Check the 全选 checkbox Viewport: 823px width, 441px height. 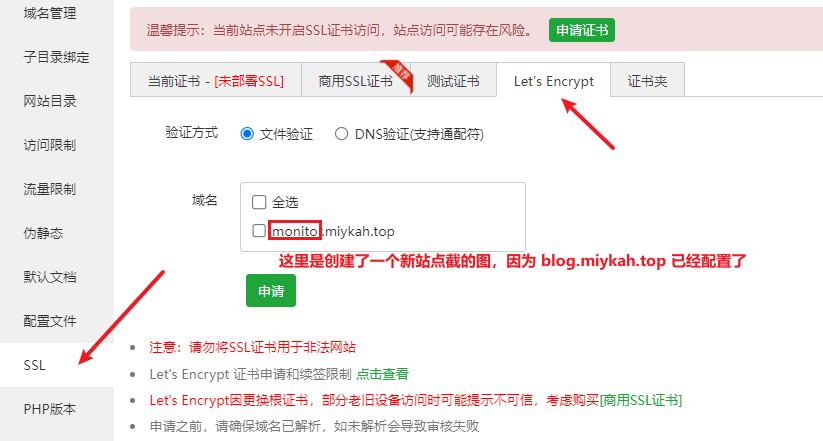[259, 202]
